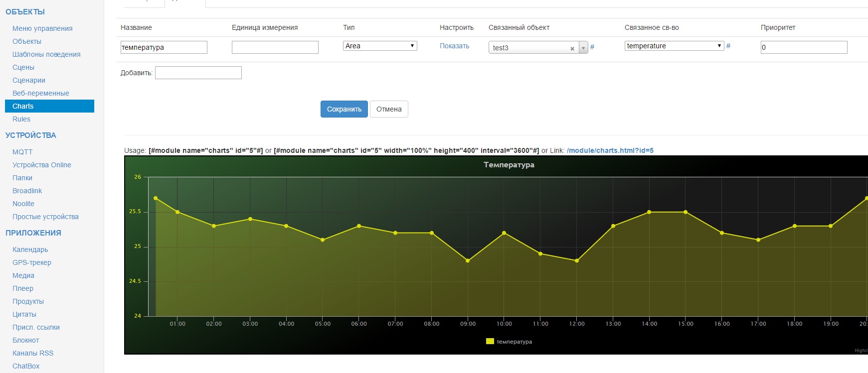This screenshot has width=868, height=373.
Task: Click the Показать settings link
Action: click(454, 46)
